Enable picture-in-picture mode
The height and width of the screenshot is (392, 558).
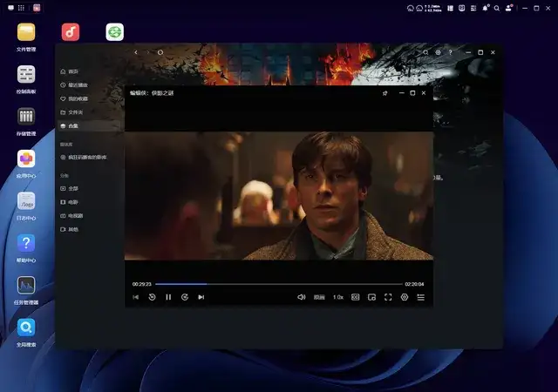click(x=371, y=297)
